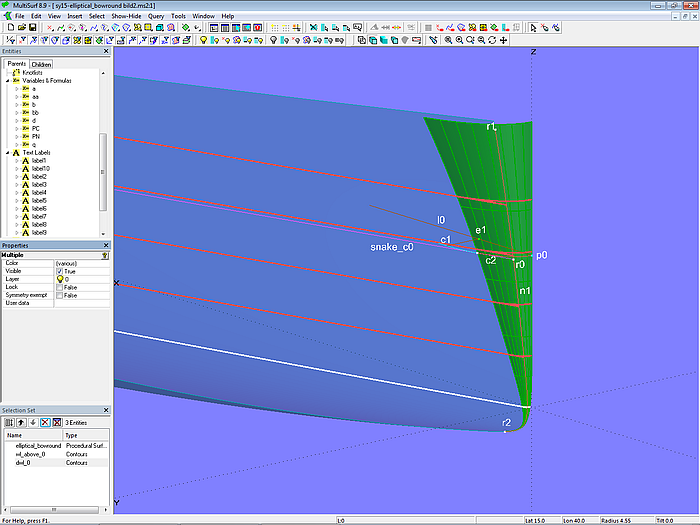This screenshot has width=700, height=525.
Task: Toggle the Lock property checkbox
Action: 60,287
